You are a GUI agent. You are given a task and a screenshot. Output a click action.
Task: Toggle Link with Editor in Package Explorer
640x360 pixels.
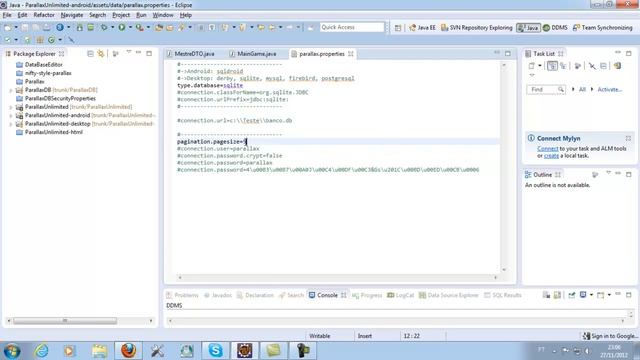(x=101, y=53)
